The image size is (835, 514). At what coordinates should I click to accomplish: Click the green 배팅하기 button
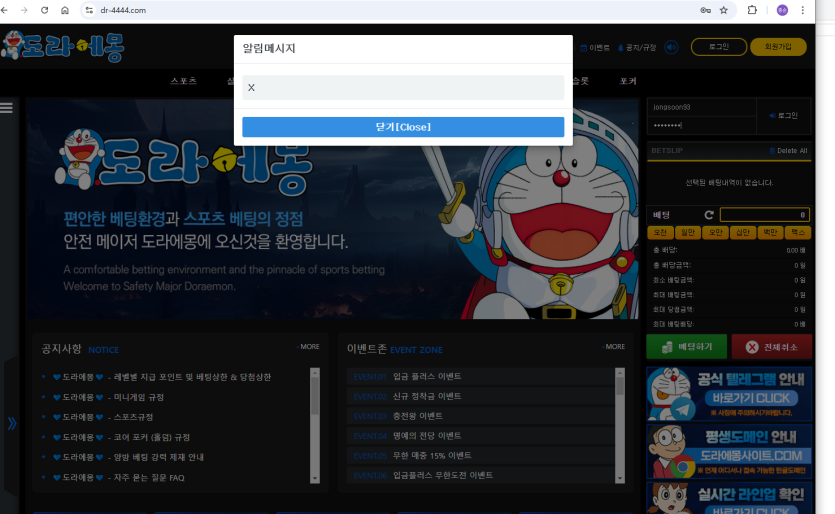point(687,347)
